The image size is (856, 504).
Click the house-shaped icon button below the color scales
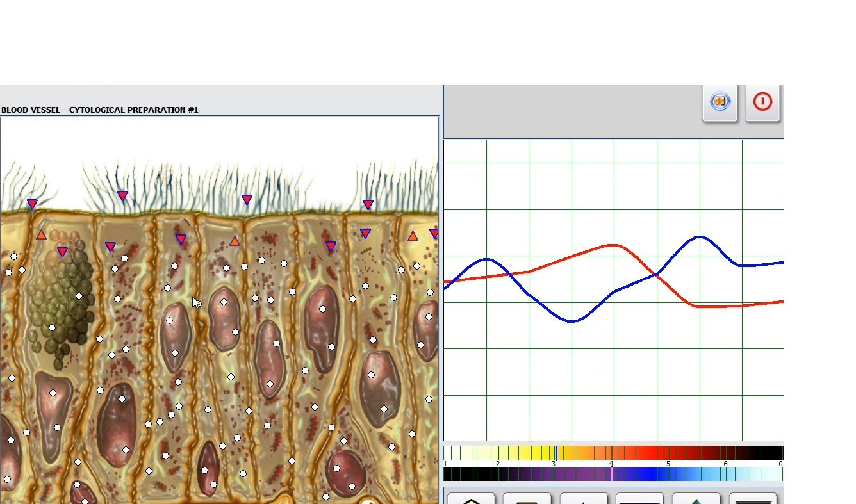[471, 499]
